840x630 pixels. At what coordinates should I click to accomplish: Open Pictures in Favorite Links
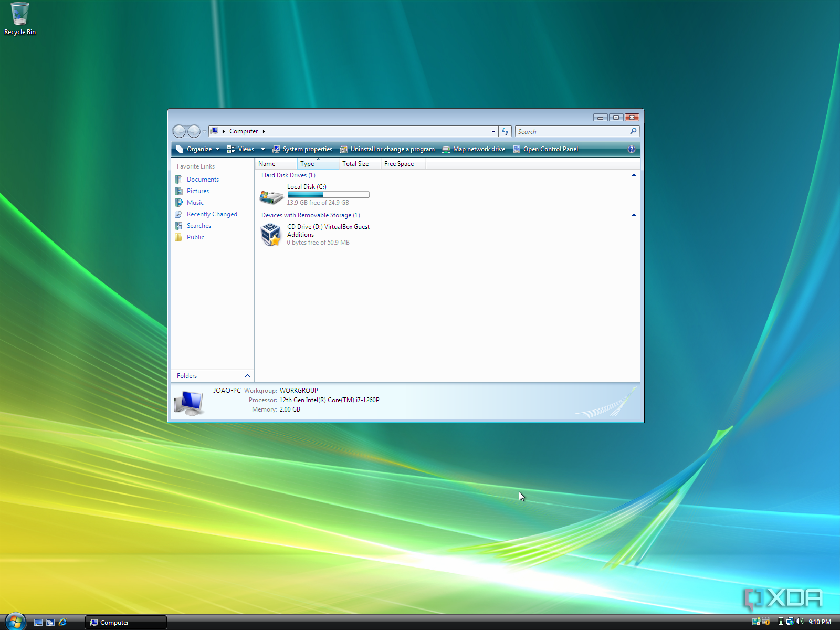click(198, 191)
